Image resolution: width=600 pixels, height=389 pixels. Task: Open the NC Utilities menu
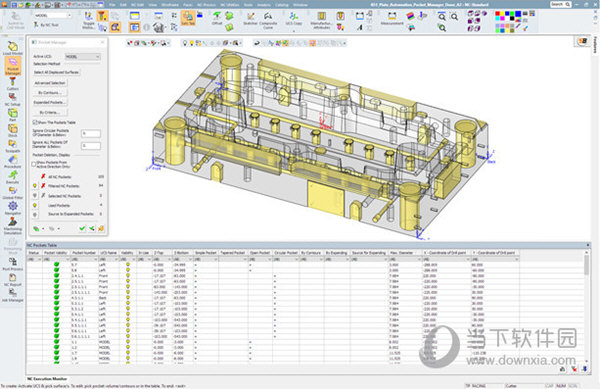point(230,5)
